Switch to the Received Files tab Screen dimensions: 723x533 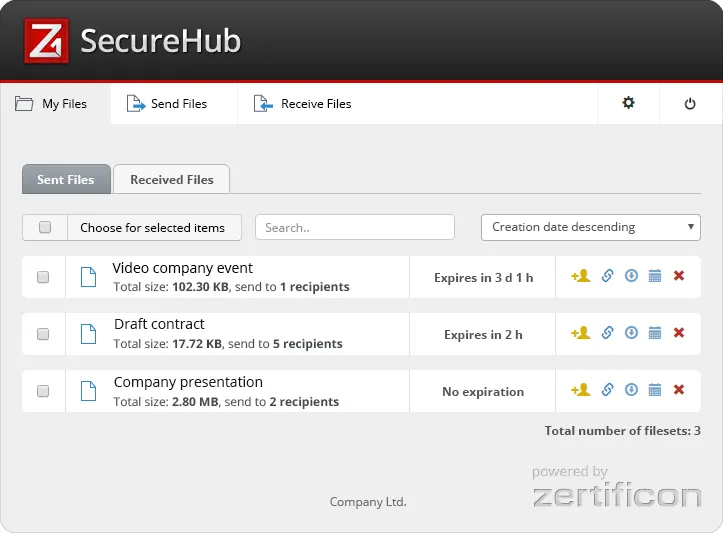pos(172,179)
